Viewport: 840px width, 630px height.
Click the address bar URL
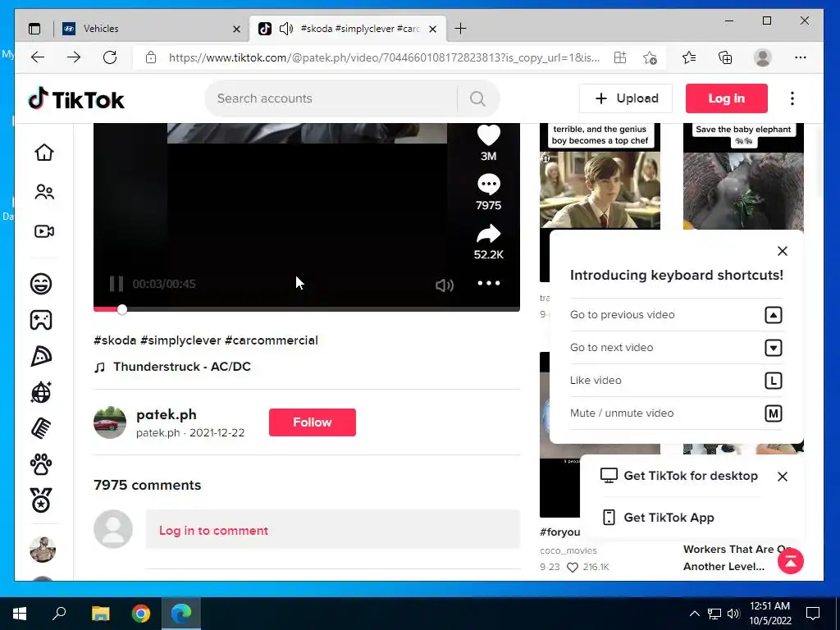coord(384,57)
